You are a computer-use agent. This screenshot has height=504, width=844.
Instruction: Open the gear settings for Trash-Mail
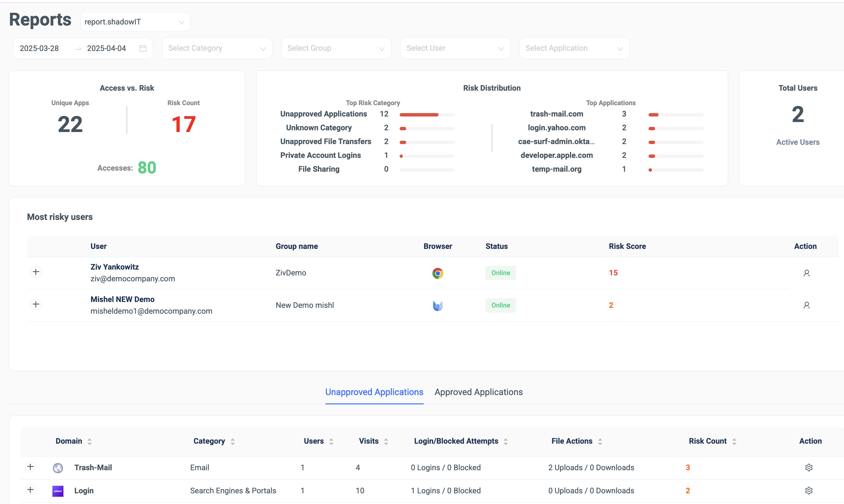(x=809, y=467)
